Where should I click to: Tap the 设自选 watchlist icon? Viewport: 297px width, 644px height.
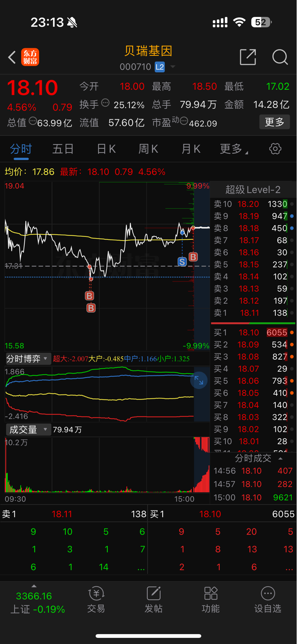pos(268,600)
